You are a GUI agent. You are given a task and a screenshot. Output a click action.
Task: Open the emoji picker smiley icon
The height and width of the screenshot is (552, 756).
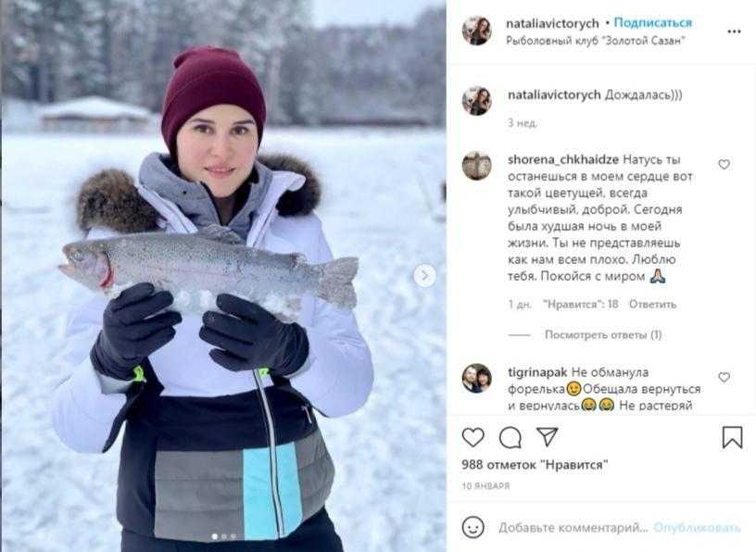pyautogui.click(x=473, y=527)
